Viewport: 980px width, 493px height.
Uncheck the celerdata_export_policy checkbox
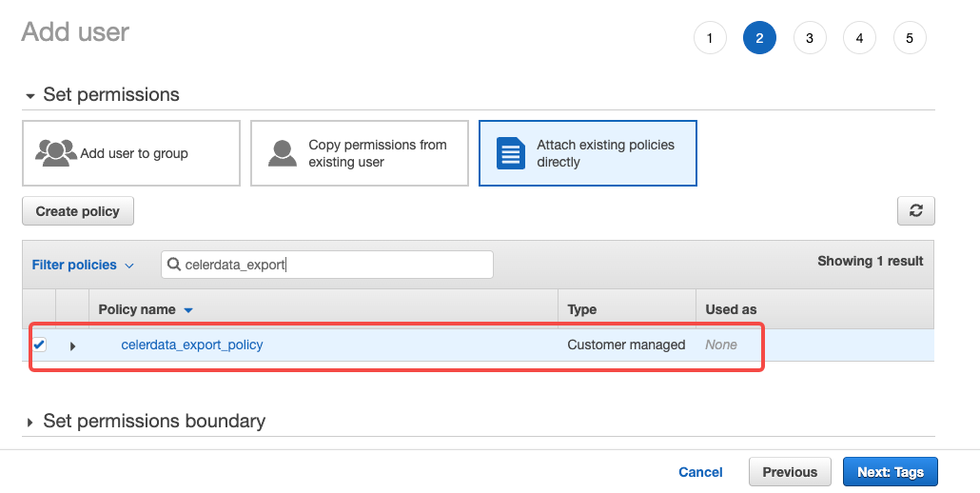(39, 345)
